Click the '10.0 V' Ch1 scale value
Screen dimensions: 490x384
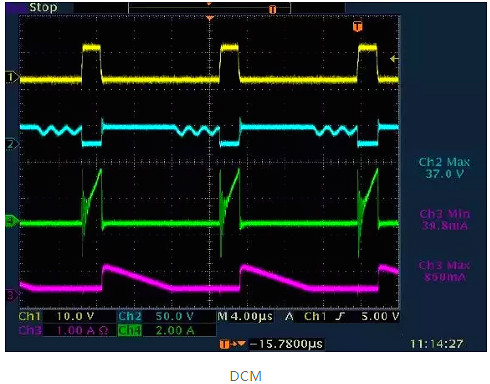coord(75,316)
